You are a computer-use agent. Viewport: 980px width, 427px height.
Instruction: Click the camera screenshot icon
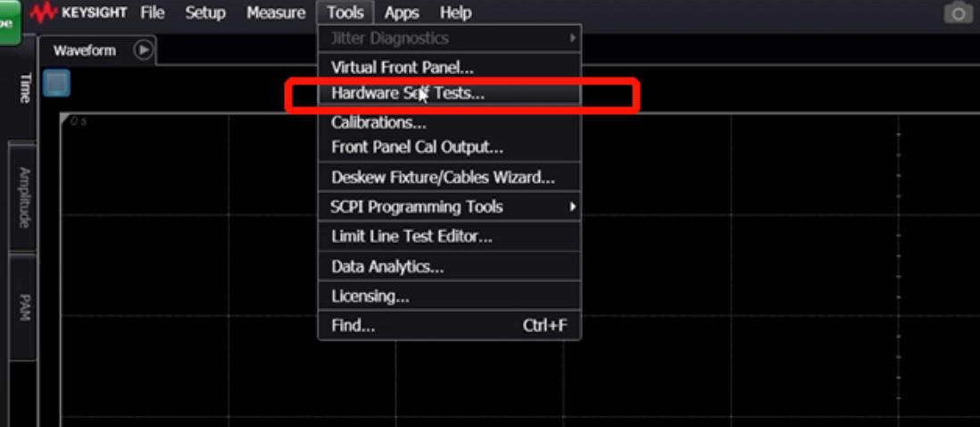pos(958,13)
